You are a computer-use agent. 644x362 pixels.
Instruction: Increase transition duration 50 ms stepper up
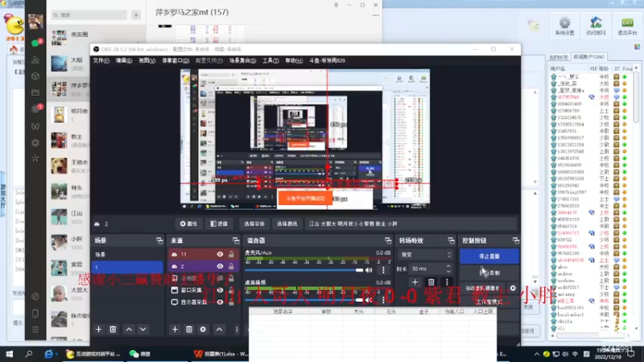pos(448,266)
